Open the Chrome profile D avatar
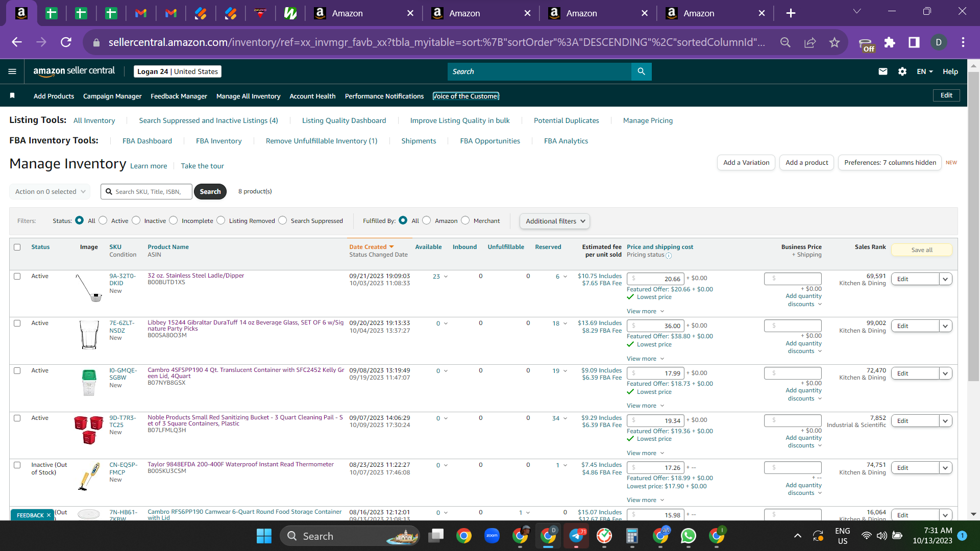 938,42
